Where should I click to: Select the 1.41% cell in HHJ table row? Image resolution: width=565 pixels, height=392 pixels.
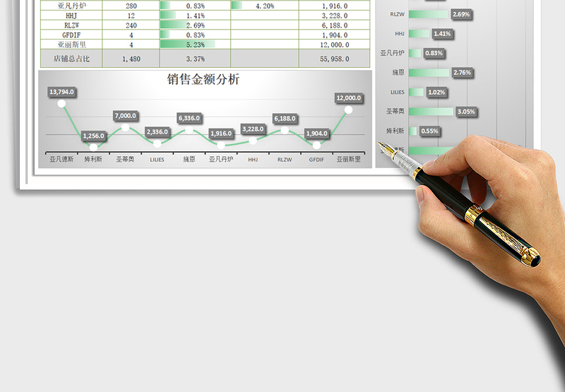click(195, 16)
